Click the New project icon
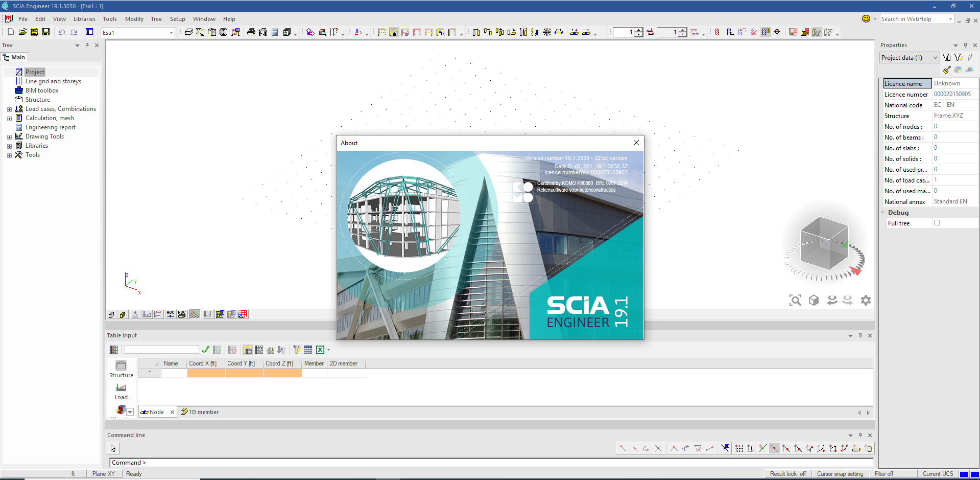The height and width of the screenshot is (480, 980). pyautogui.click(x=11, y=32)
